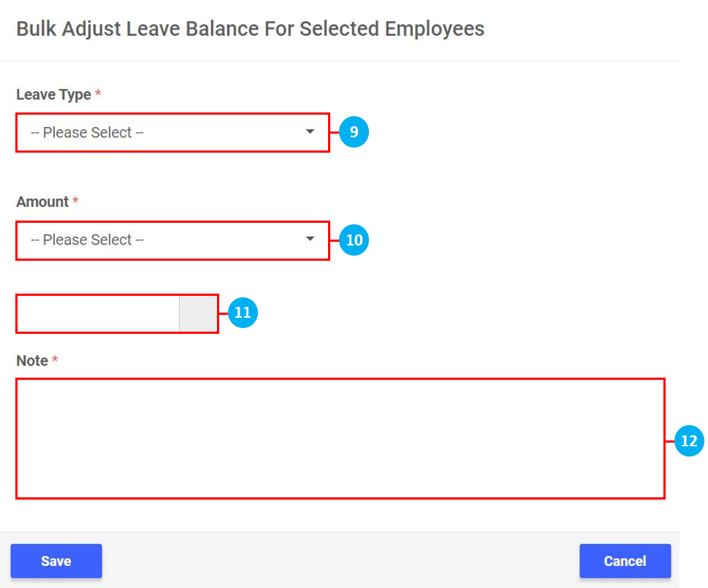Focus the empty amount value input field
The height and width of the screenshot is (588, 708).
coord(98,313)
